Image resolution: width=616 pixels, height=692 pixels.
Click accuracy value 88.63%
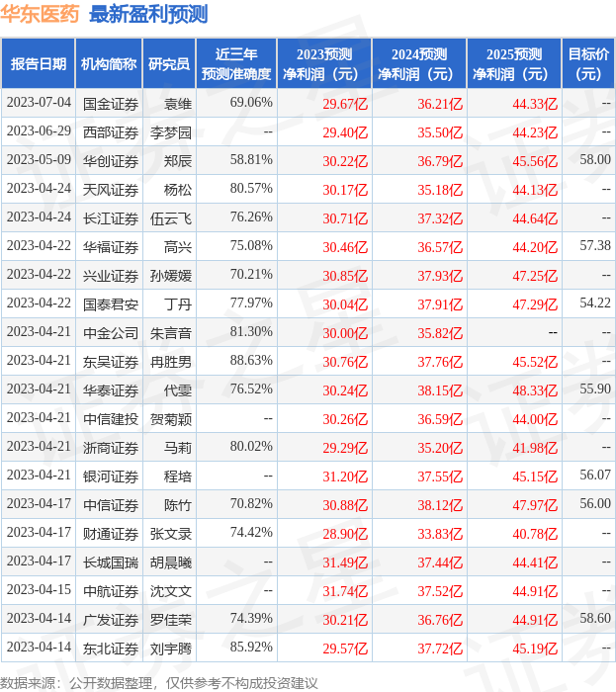(251, 361)
